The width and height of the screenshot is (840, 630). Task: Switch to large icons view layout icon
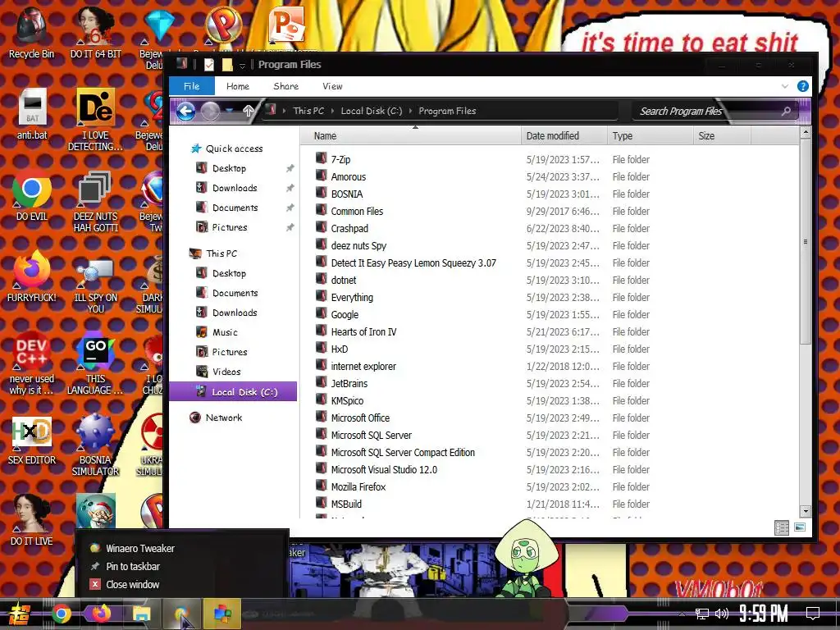pyautogui.click(x=800, y=527)
